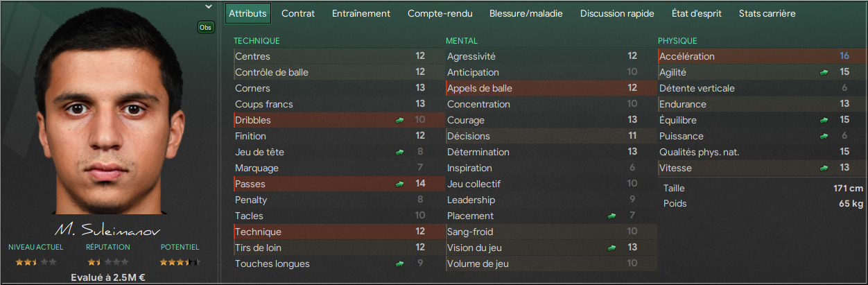Click the green arrow next to Placement
868x285 pixels.
(612, 216)
